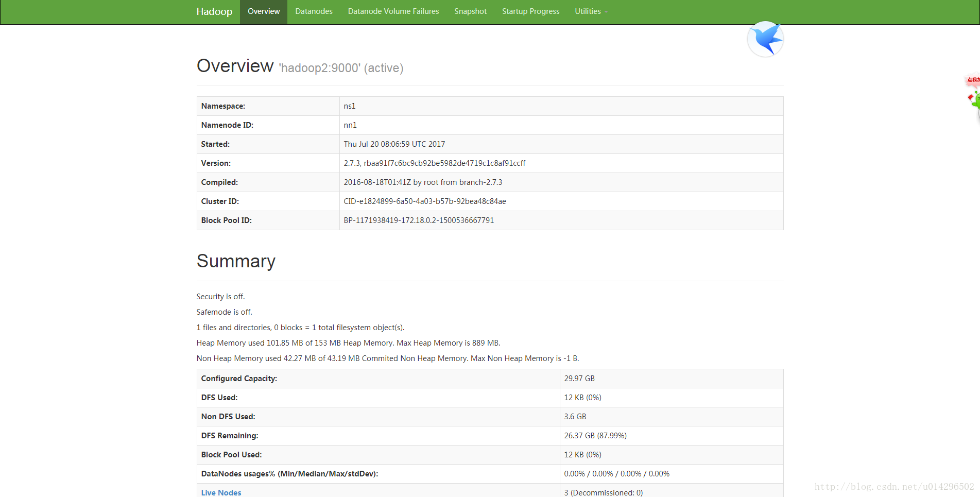Click the Hadoop brand link

[214, 11]
